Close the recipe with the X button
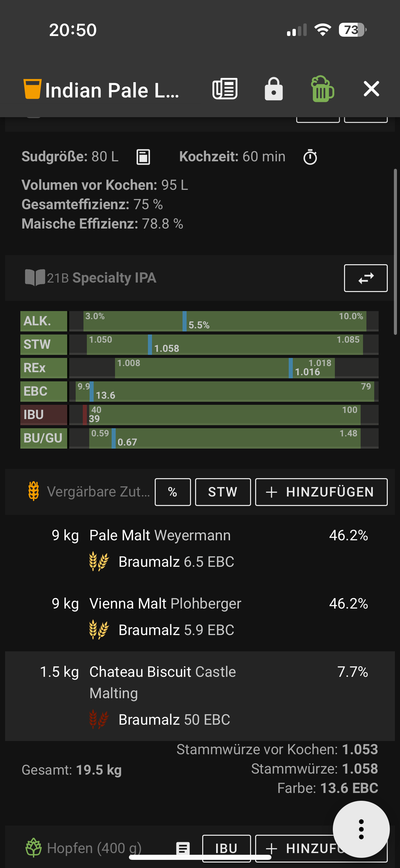This screenshot has height=868, width=400. pyautogui.click(x=371, y=89)
